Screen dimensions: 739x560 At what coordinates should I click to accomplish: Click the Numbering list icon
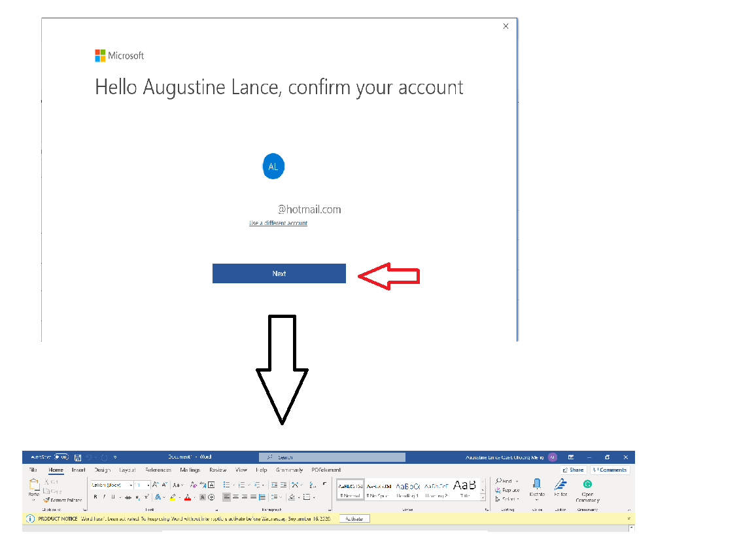click(241, 485)
